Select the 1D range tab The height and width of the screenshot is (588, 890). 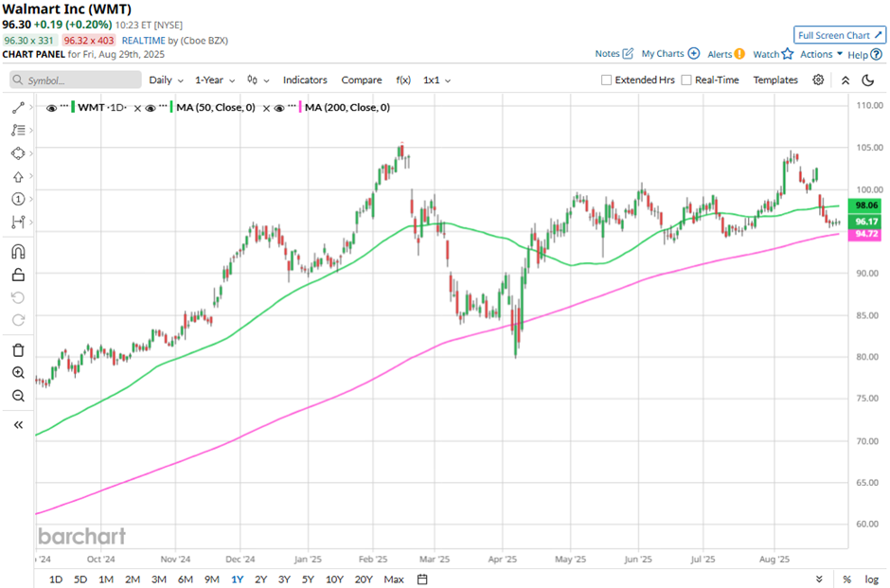pos(56,579)
